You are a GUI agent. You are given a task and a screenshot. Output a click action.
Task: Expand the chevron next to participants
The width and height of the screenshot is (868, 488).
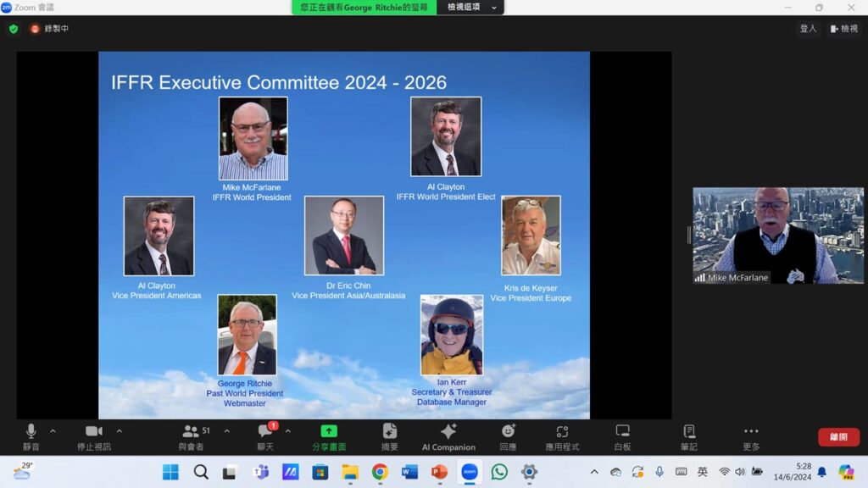pyautogui.click(x=226, y=431)
